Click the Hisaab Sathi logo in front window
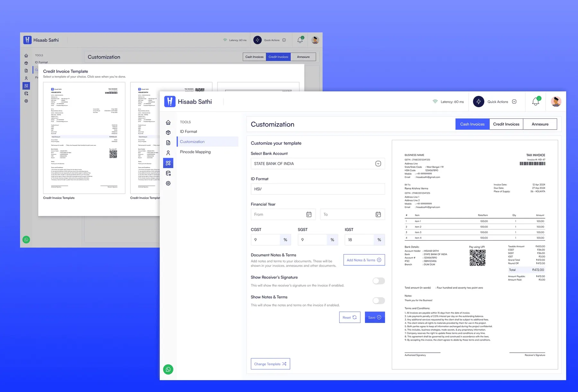578x392 pixels. 170,101
